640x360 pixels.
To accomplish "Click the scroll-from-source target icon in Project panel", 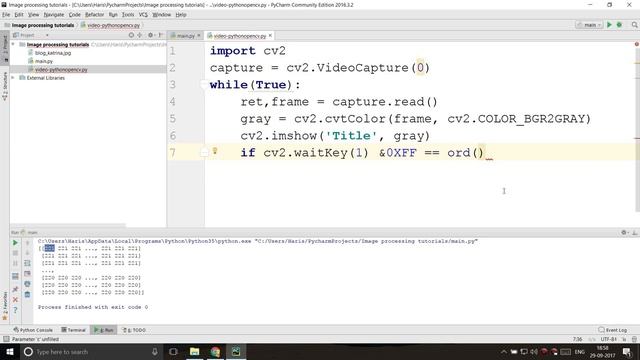I will tap(131, 35).
